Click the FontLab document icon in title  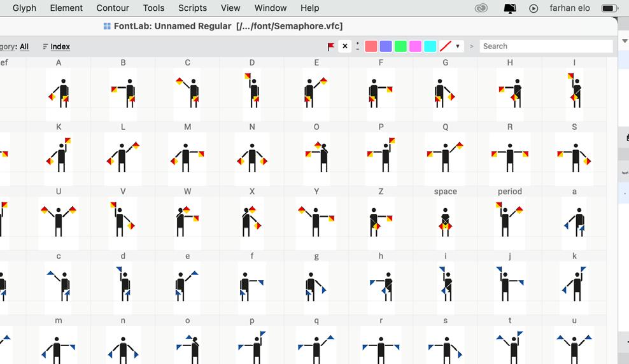[107, 27]
